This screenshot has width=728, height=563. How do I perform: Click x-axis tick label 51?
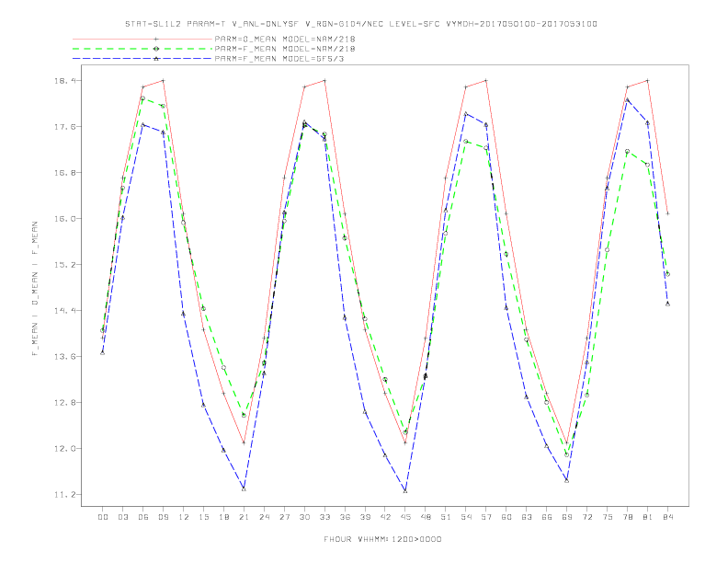[446, 517]
